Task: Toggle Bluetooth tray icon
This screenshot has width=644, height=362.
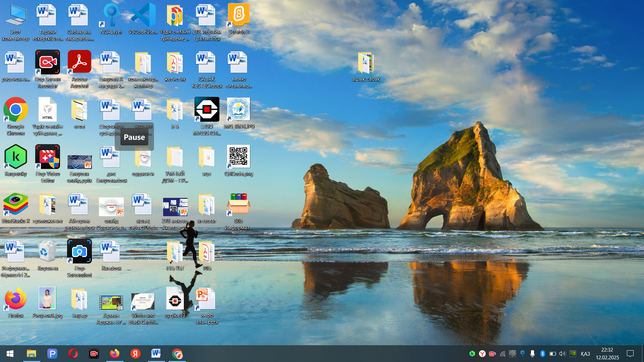Action: point(542,354)
